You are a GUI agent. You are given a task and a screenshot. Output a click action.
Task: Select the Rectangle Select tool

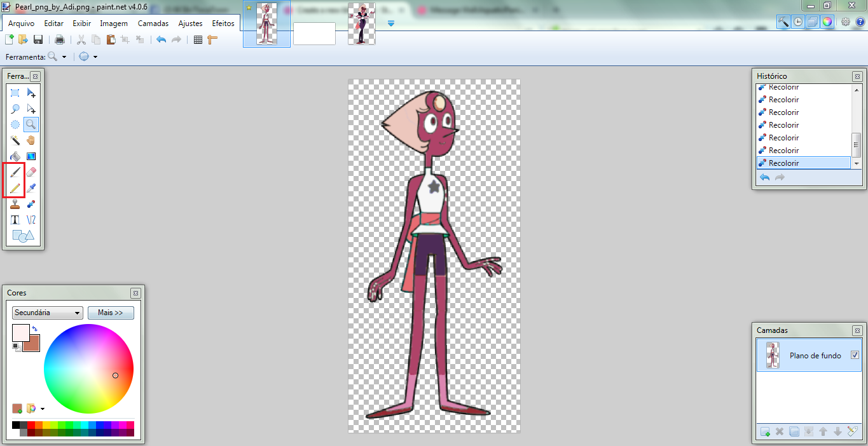point(15,93)
